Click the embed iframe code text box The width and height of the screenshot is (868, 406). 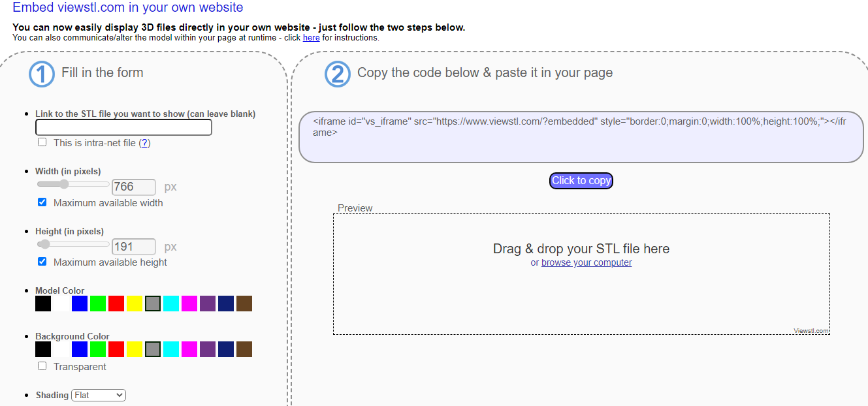[581, 137]
